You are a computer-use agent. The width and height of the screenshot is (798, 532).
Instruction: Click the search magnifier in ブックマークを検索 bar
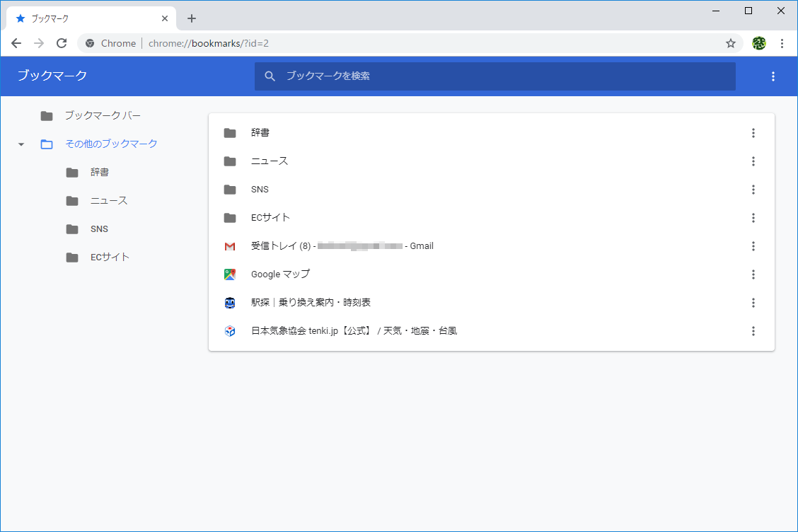click(x=270, y=76)
